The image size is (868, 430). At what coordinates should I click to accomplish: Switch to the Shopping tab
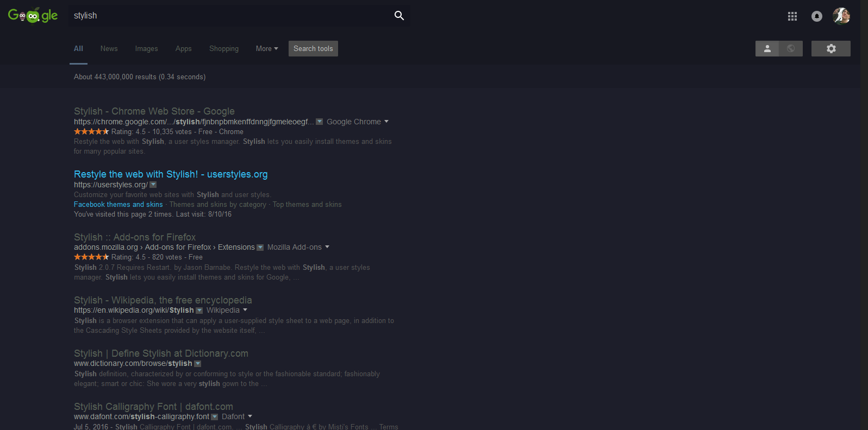pos(224,48)
